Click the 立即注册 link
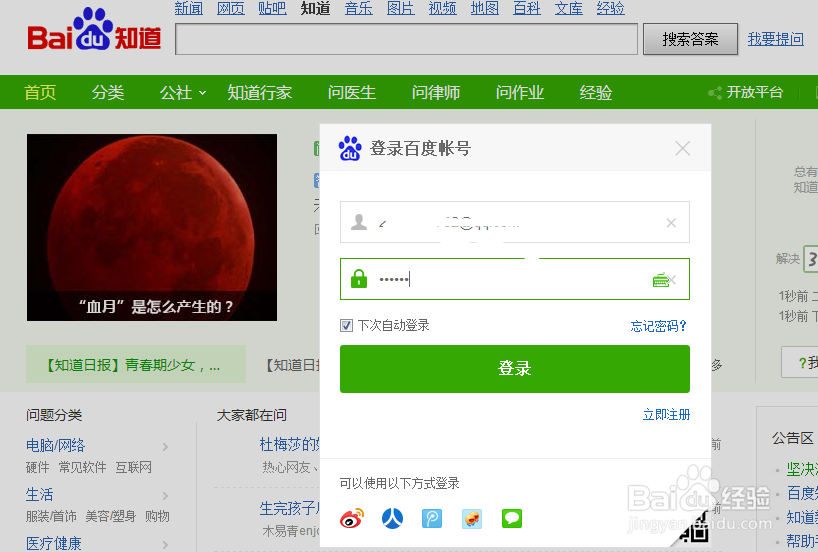 (666, 415)
